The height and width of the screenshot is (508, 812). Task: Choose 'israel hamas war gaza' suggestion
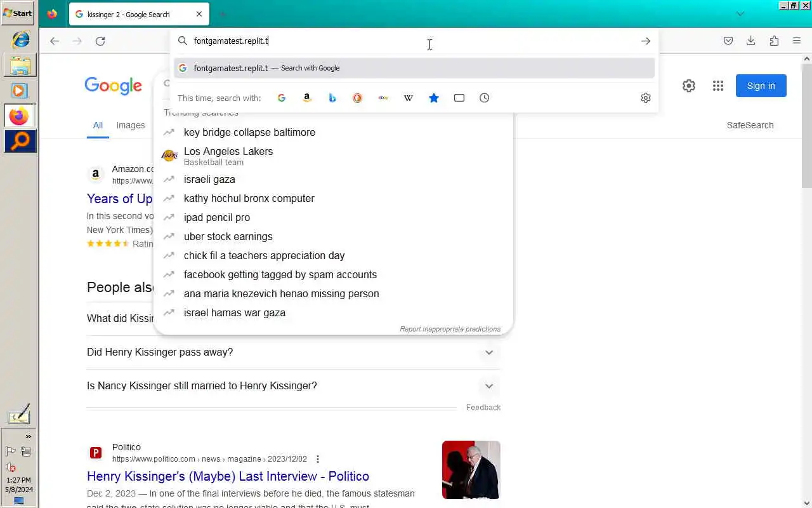pyautogui.click(x=333, y=312)
